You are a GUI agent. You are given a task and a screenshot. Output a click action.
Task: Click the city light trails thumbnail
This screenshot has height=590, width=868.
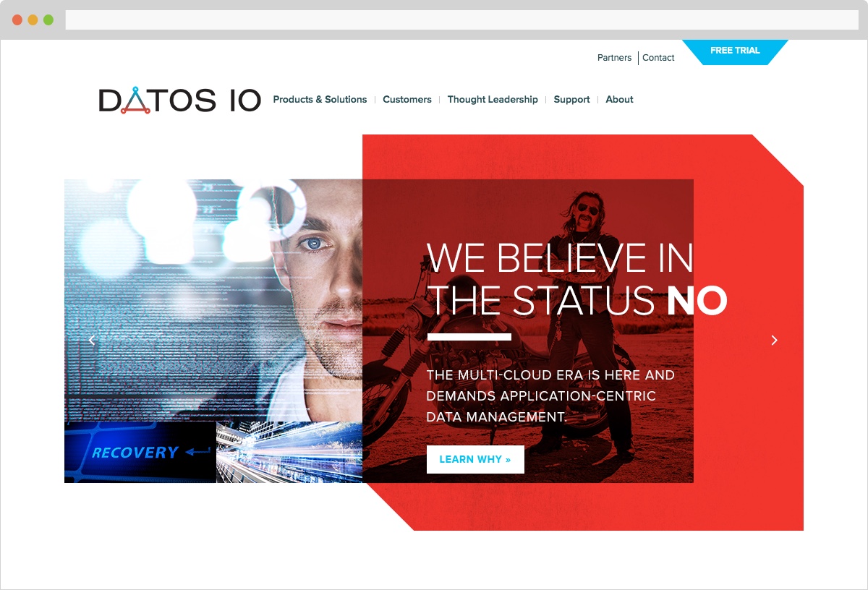click(x=289, y=452)
